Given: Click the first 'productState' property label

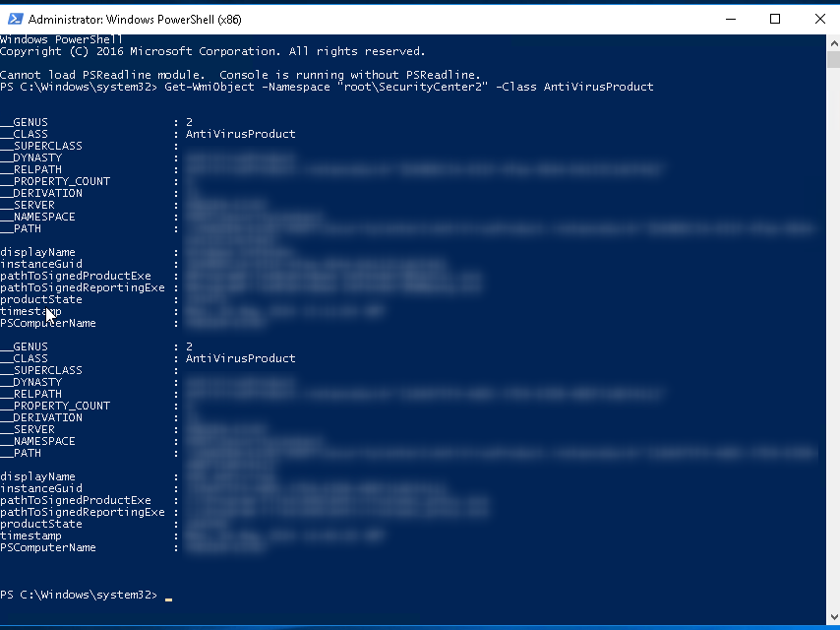Looking at the screenshot, I should (x=41, y=299).
